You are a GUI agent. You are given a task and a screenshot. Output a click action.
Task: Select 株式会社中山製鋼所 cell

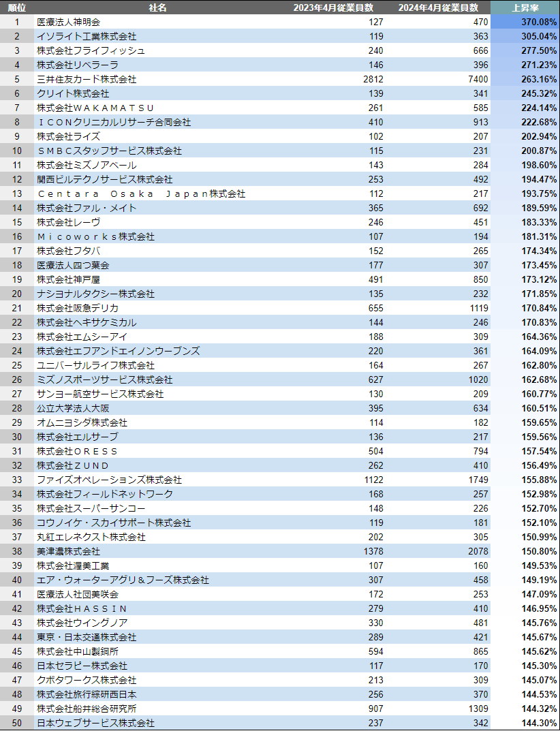(x=78, y=651)
